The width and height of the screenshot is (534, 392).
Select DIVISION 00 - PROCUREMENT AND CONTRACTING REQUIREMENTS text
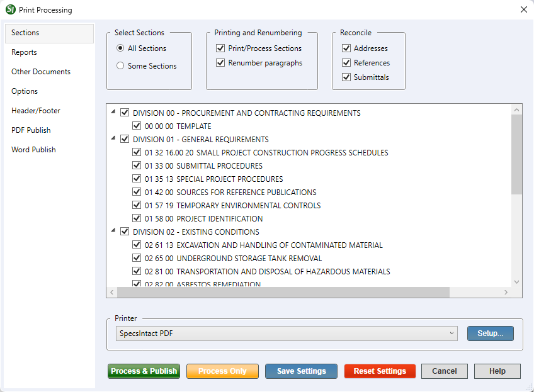point(247,113)
